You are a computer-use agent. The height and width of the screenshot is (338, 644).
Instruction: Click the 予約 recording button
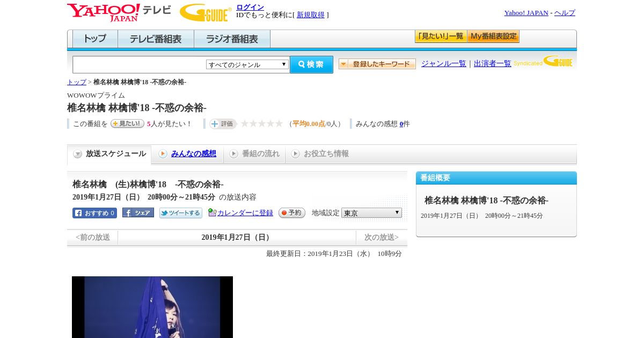point(292,213)
